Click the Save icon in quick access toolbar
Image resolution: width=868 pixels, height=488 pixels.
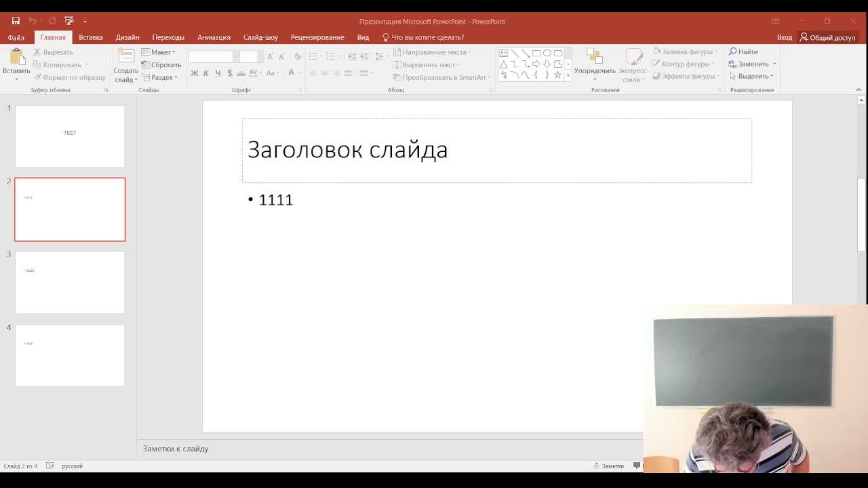point(16,21)
